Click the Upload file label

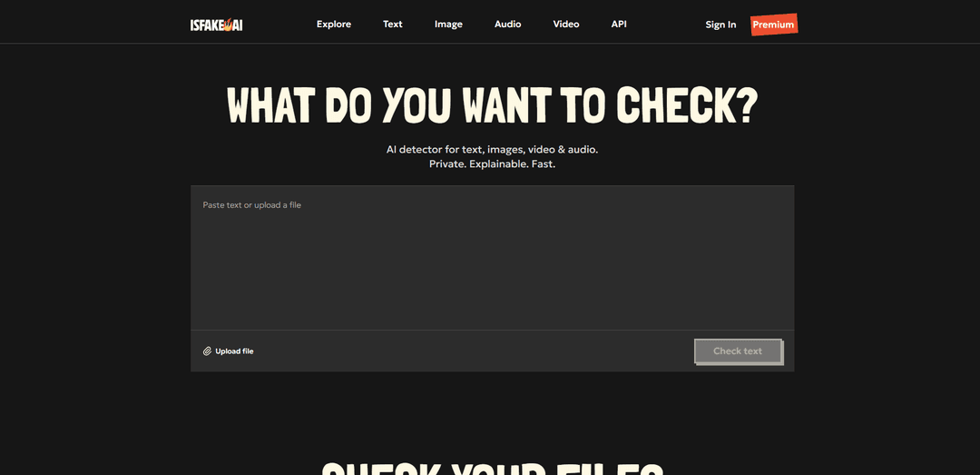coord(234,351)
